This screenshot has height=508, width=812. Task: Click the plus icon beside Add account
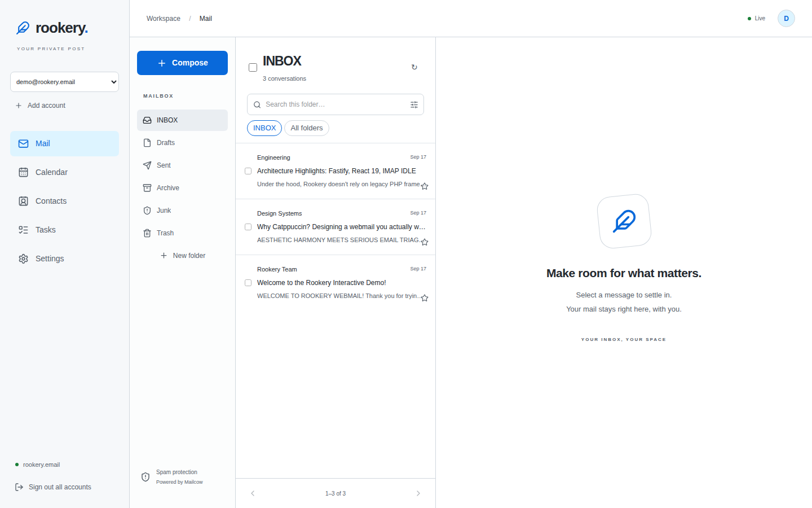click(x=19, y=106)
